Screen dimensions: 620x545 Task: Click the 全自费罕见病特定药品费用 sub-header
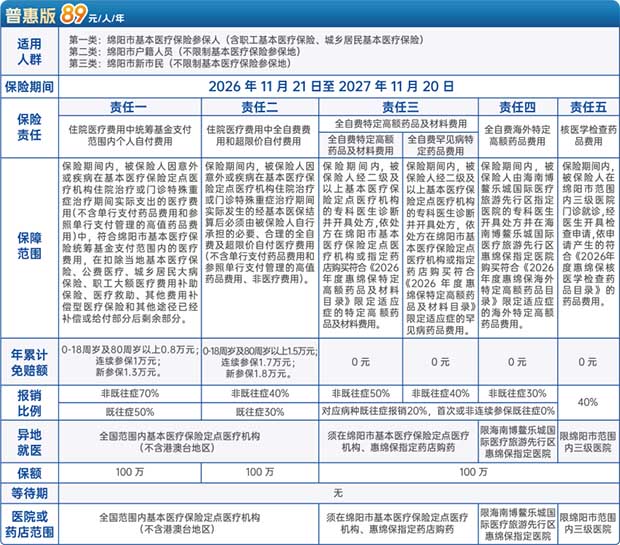click(440, 145)
